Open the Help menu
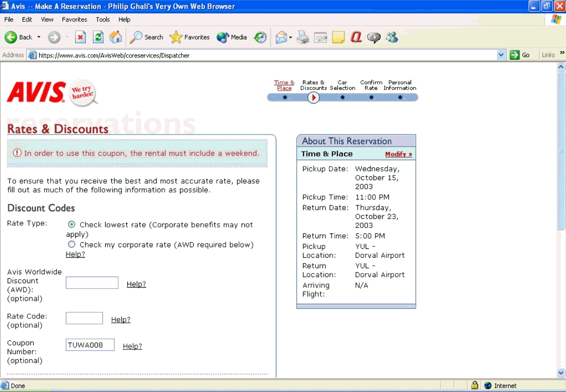Screen dimensions: 566x392 point(124,19)
